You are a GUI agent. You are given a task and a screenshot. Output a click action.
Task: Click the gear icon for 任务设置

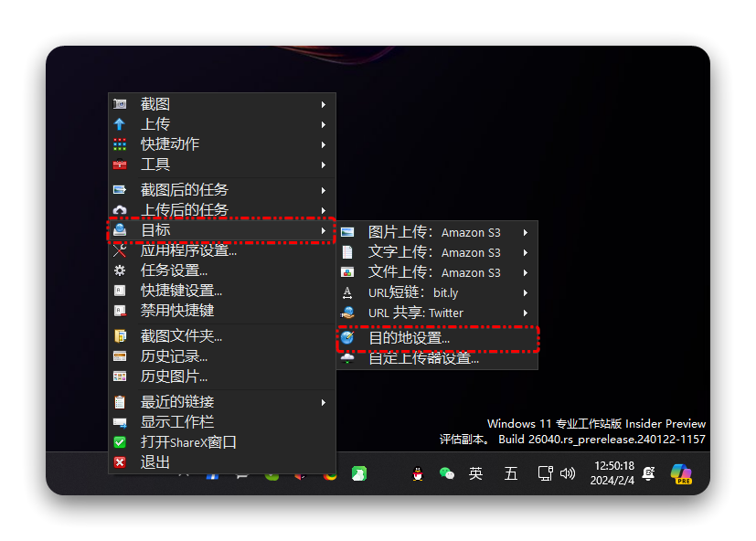coord(120,271)
